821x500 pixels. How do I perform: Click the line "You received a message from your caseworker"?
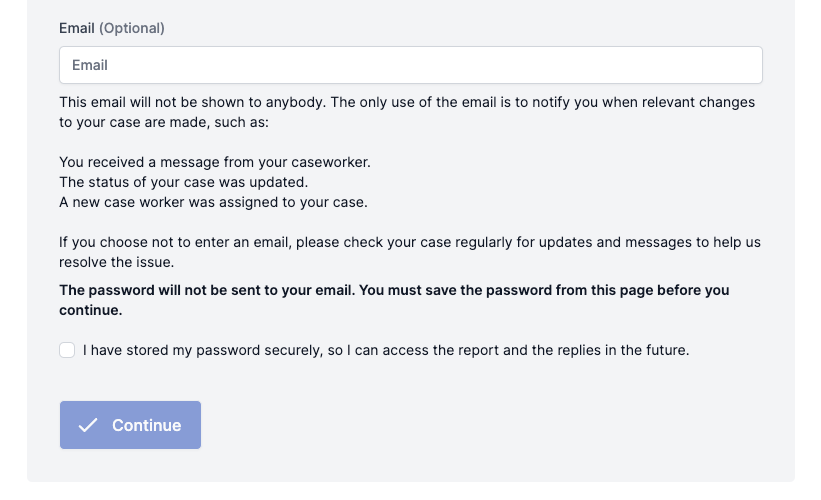click(x=215, y=162)
